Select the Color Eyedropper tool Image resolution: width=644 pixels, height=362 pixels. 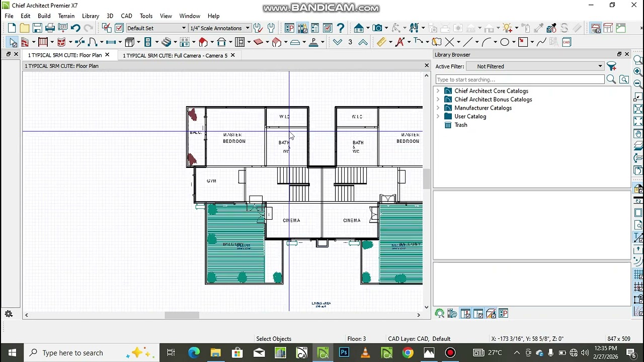pyautogui.click(x=551, y=28)
